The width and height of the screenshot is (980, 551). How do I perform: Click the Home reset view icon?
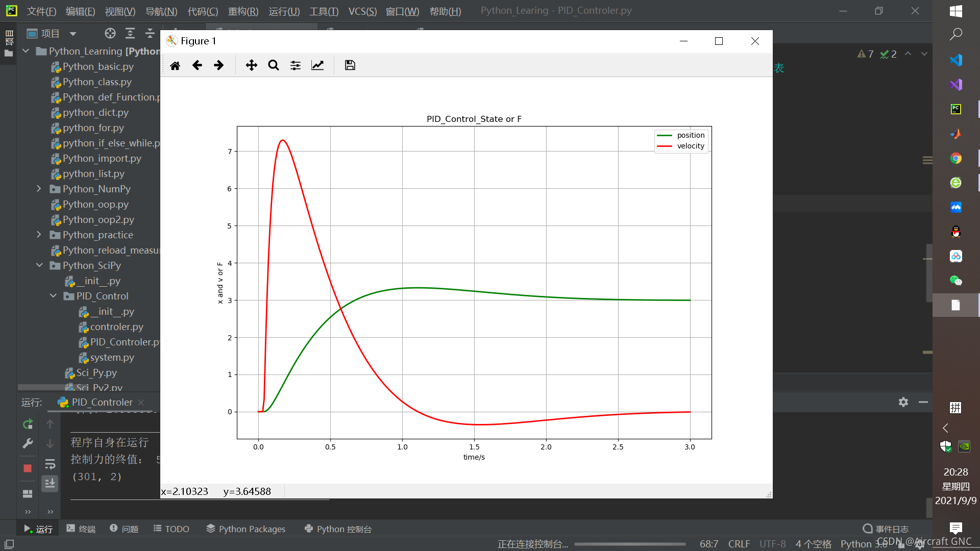point(175,65)
